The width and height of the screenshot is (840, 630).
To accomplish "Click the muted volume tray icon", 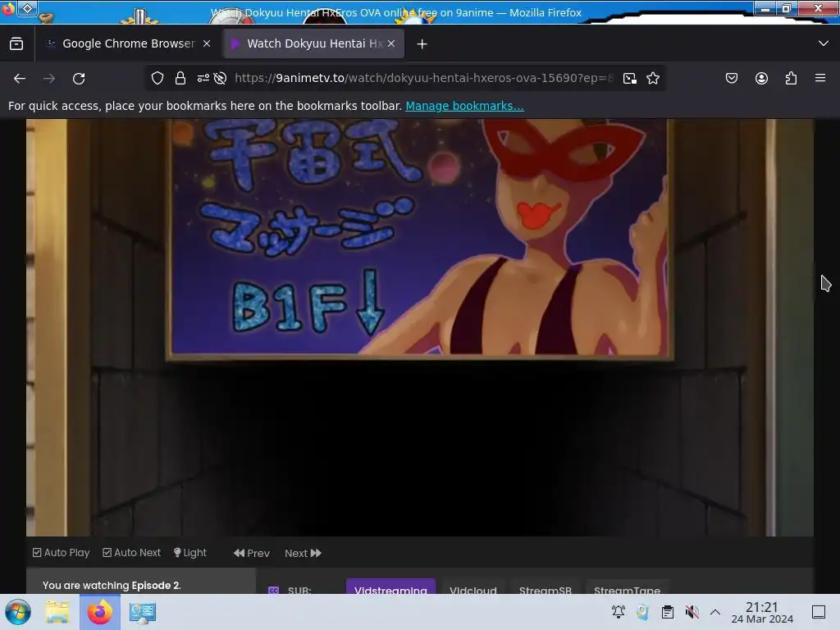I will click(x=692, y=612).
